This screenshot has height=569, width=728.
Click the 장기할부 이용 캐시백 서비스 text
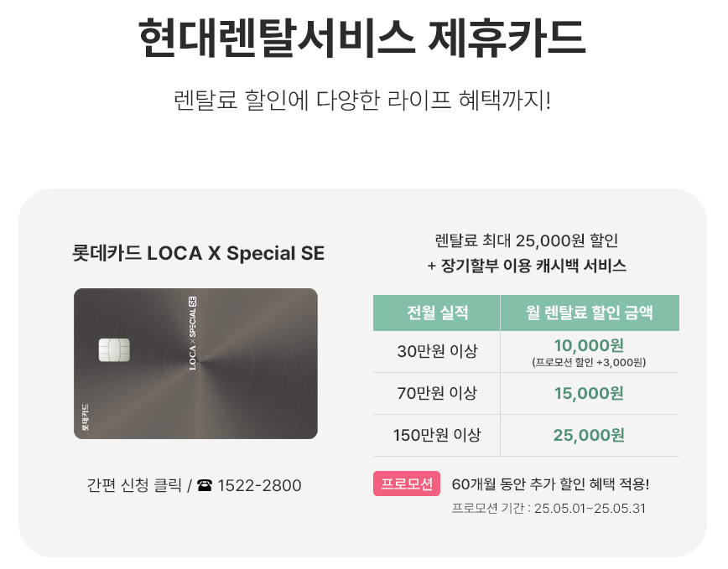[533, 266]
